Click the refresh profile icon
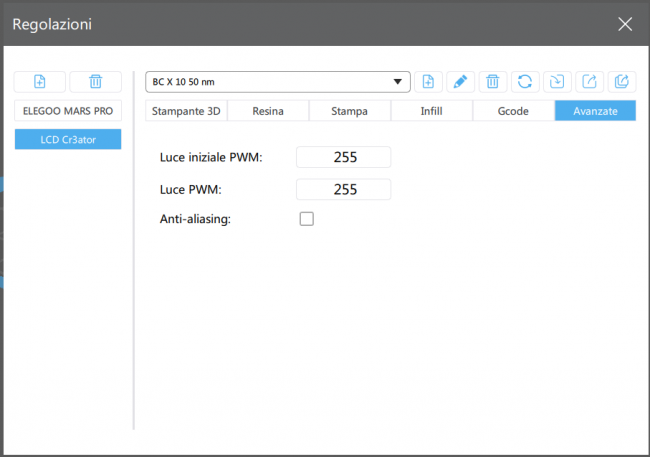Screen dimensions: 650x457 (524, 82)
